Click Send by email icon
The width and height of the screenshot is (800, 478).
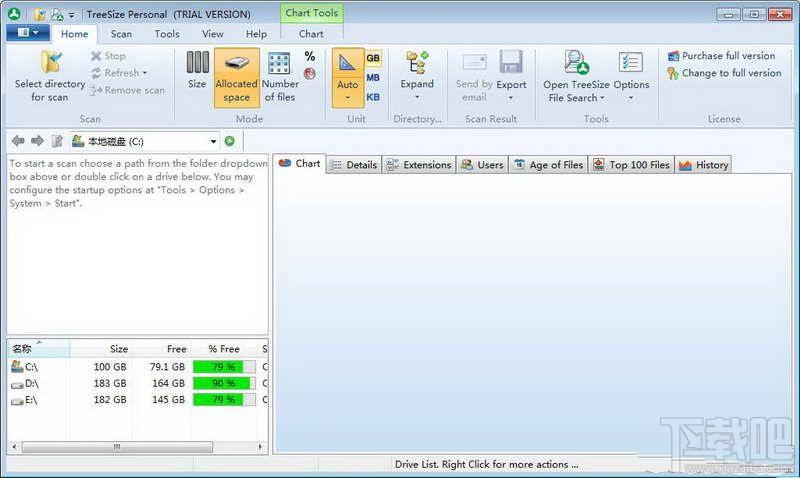coord(474,63)
